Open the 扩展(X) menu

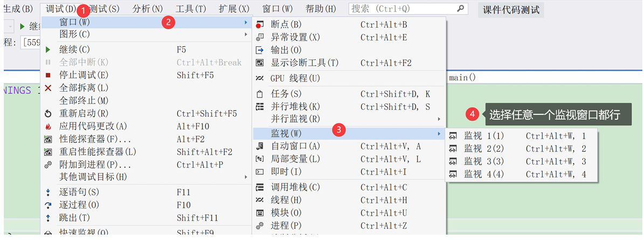click(234, 9)
